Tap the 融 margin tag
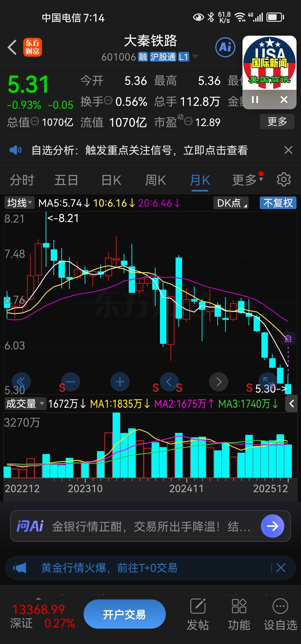The image size is (301, 644). (x=143, y=57)
